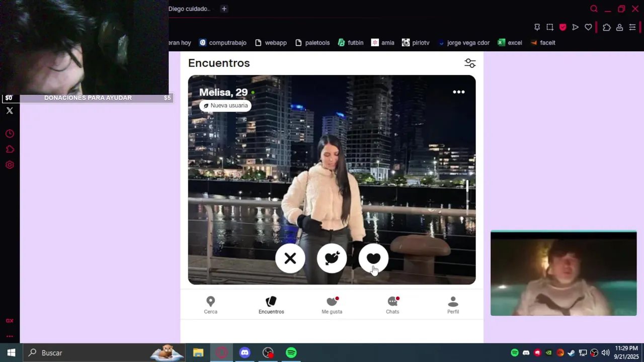Click the Steam system tray icon

[572, 353]
